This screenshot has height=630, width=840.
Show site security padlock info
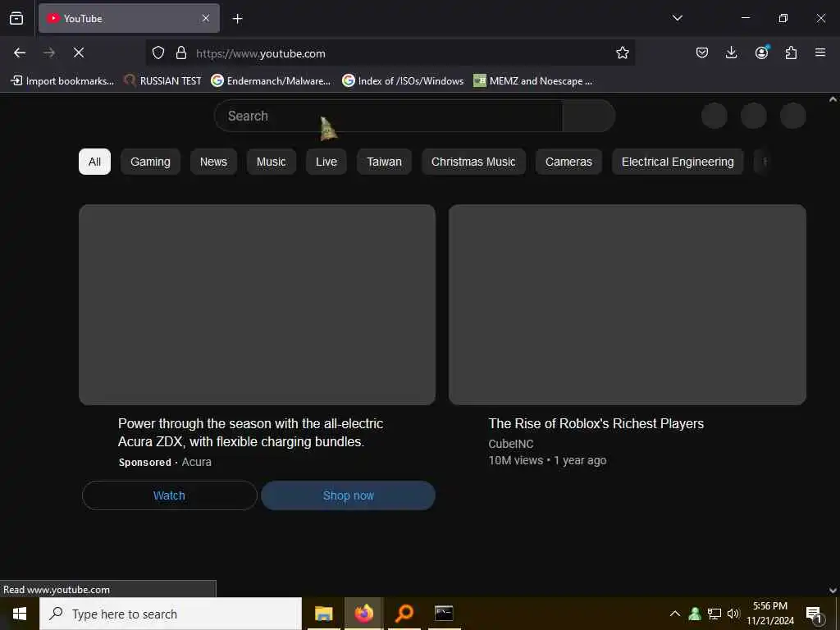pos(181,52)
